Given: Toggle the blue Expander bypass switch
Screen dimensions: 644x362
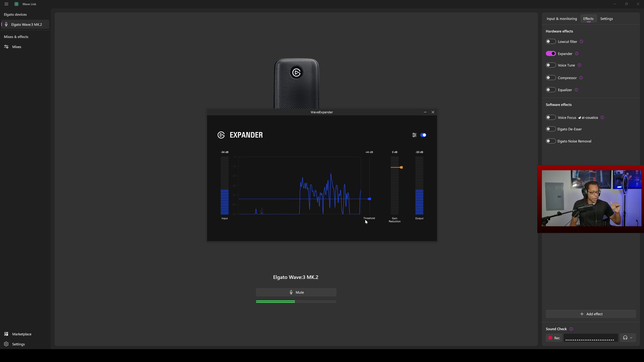Looking at the screenshot, I should 423,135.
